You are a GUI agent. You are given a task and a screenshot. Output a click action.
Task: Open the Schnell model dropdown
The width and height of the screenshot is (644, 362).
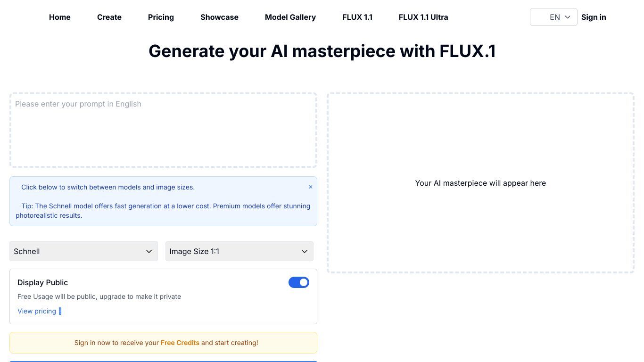[x=83, y=251]
